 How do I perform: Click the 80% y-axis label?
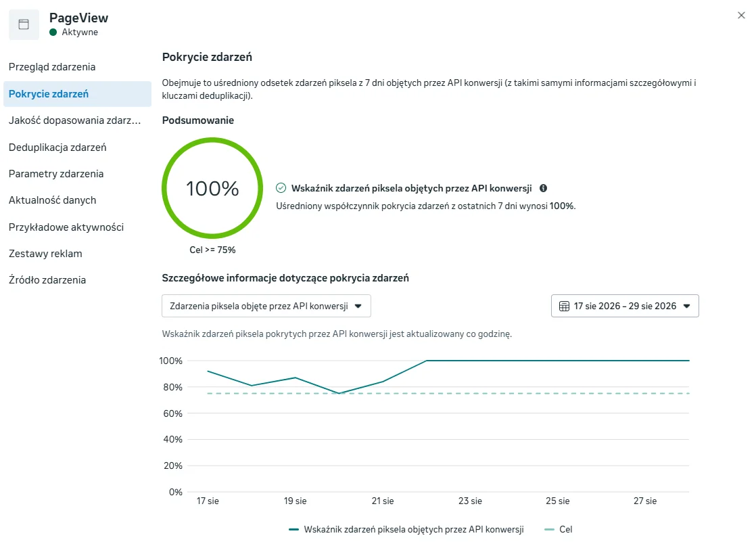[172, 387]
